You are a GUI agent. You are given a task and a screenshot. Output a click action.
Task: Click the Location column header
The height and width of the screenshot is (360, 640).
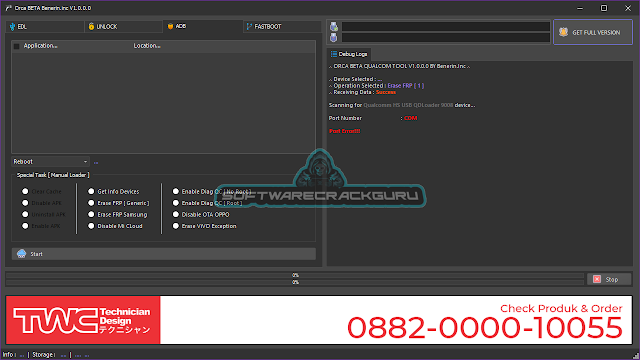pyautogui.click(x=147, y=46)
